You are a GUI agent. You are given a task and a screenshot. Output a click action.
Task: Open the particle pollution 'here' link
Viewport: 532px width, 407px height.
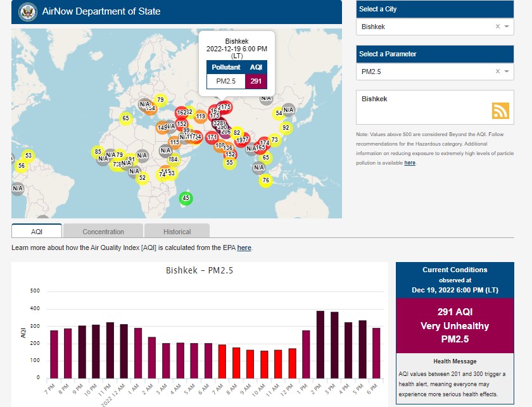[x=410, y=163]
